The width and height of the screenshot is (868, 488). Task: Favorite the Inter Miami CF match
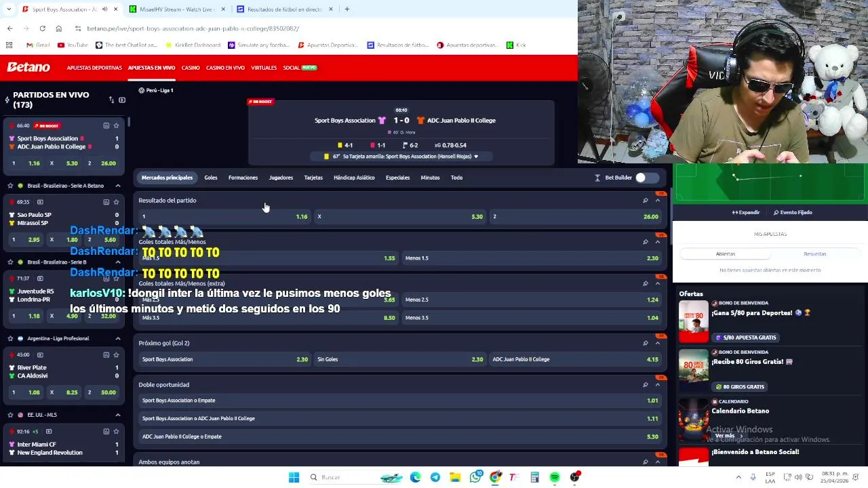click(x=116, y=431)
